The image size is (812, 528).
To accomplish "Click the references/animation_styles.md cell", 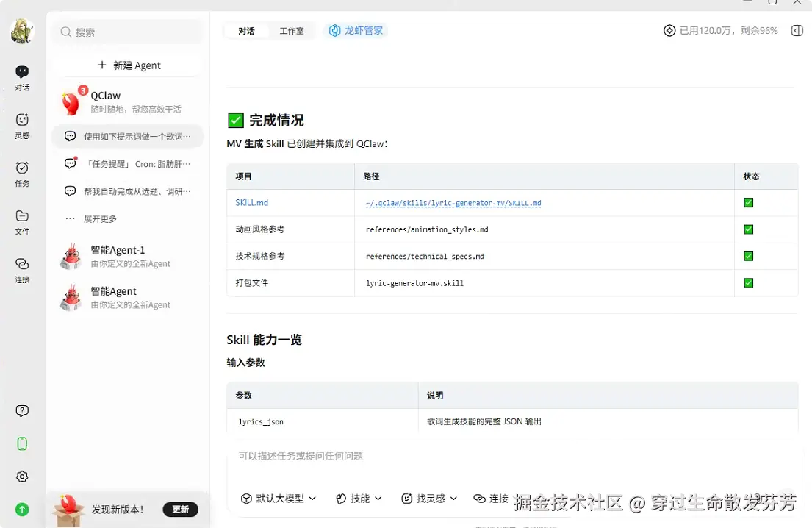I will [x=427, y=229].
